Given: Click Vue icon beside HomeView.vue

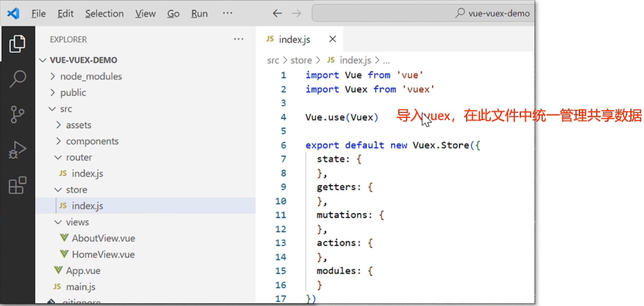Looking at the screenshot, I should [64, 254].
